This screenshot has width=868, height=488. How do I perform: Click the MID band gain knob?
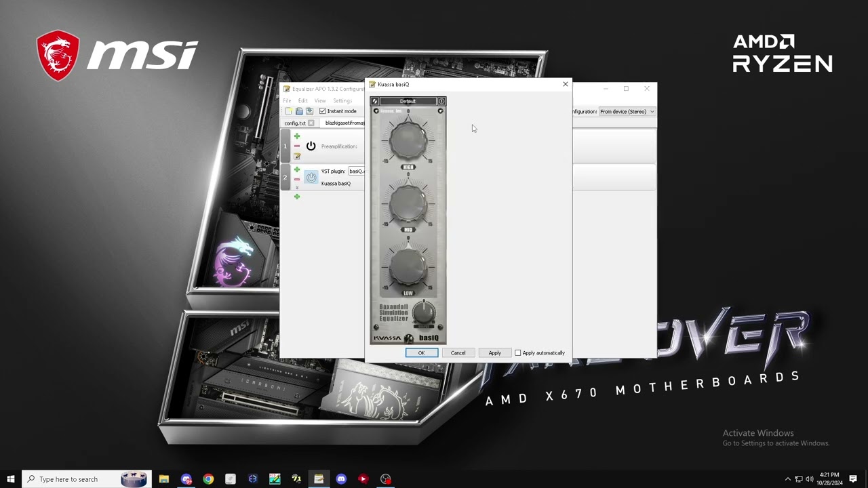click(408, 203)
